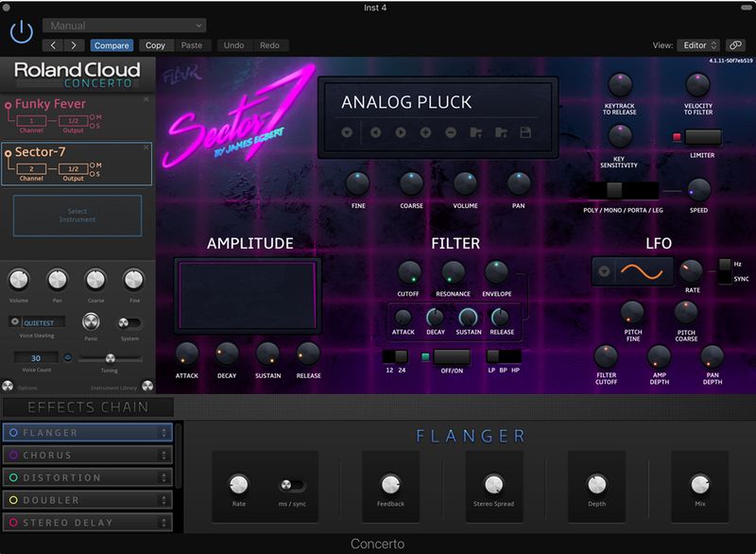This screenshot has width=756, height=554.
Task: Click the LFO Rate knob
Action: coord(691,271)
